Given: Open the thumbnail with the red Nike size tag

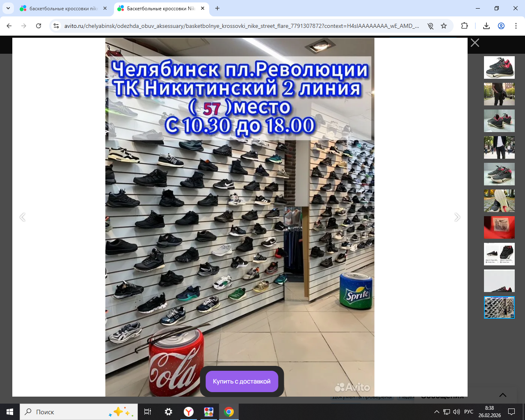Looking at the screenshot, I should pyautogui.click(x=499, y=227).
